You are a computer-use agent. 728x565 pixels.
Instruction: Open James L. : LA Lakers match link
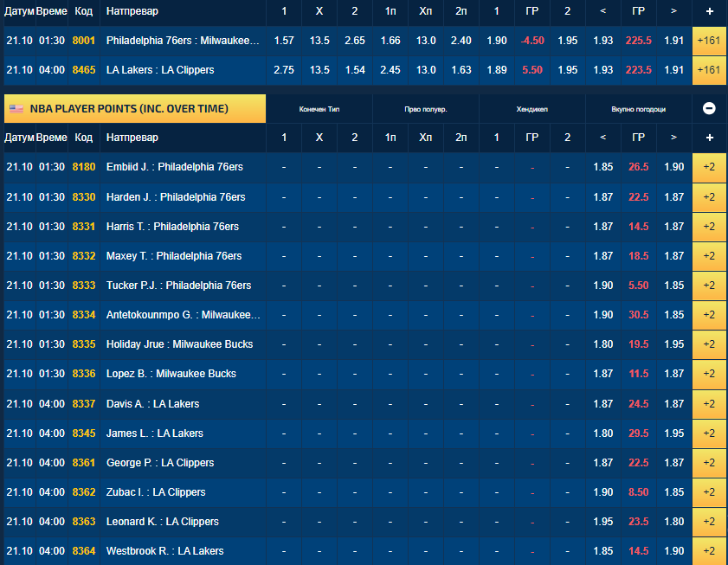pyautogui.click(x=154, y=433)
